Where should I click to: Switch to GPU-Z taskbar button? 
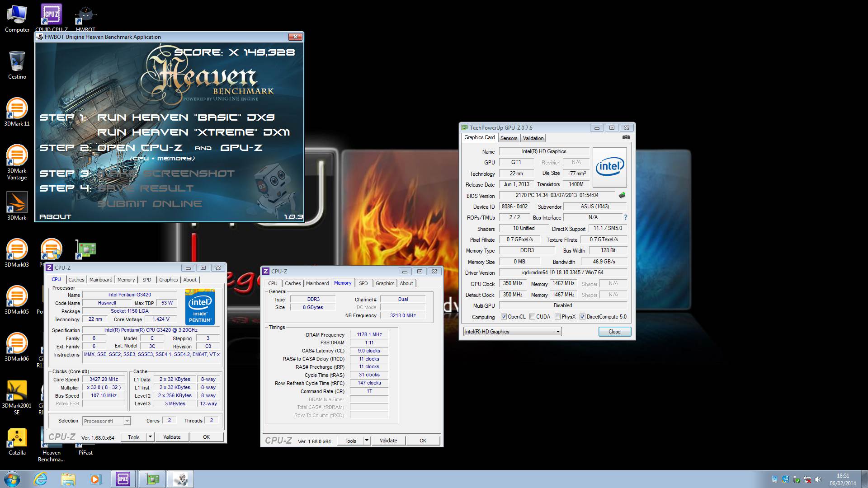pyautogui.click(x=153, y=479)
